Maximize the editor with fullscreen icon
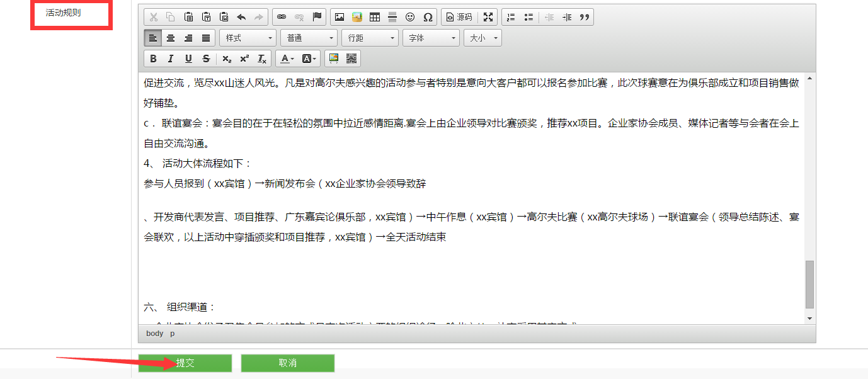 pos(488,17)
